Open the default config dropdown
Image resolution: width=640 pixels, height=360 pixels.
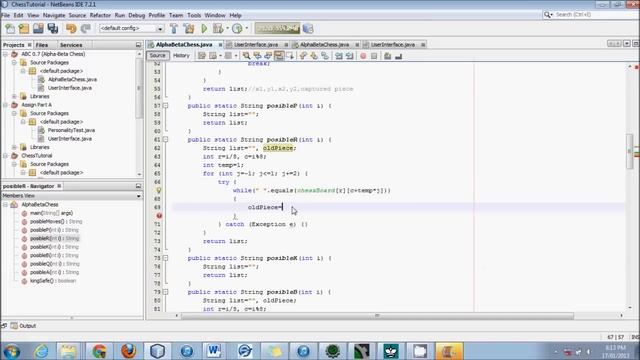point(160,29)
